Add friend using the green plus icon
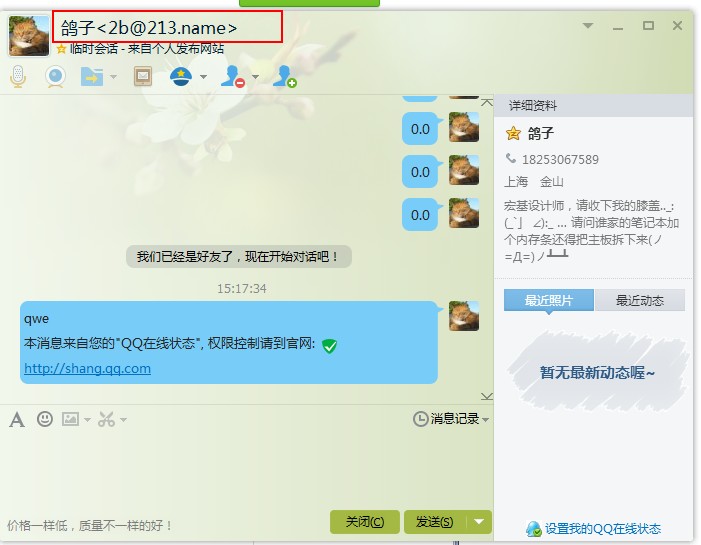 [285, 76]
